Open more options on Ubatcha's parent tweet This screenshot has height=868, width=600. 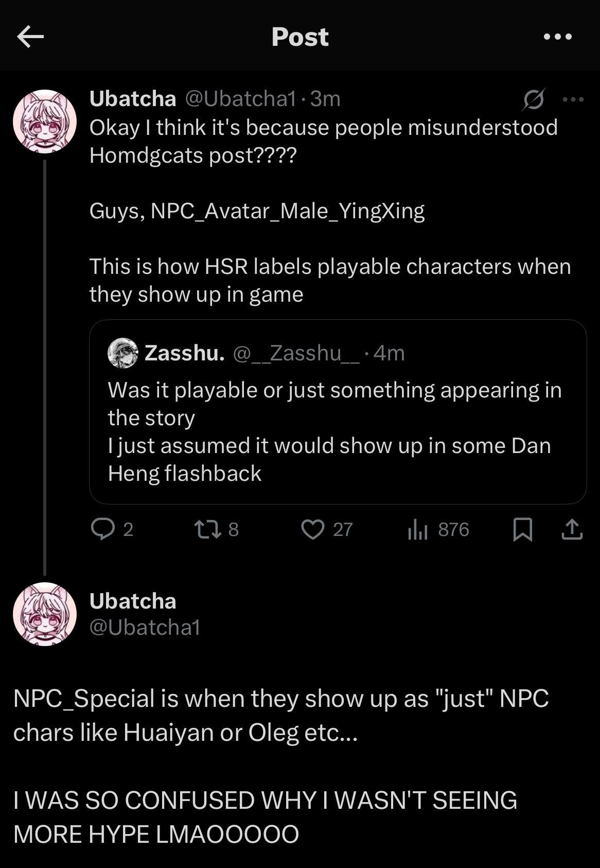coord(573,99)
